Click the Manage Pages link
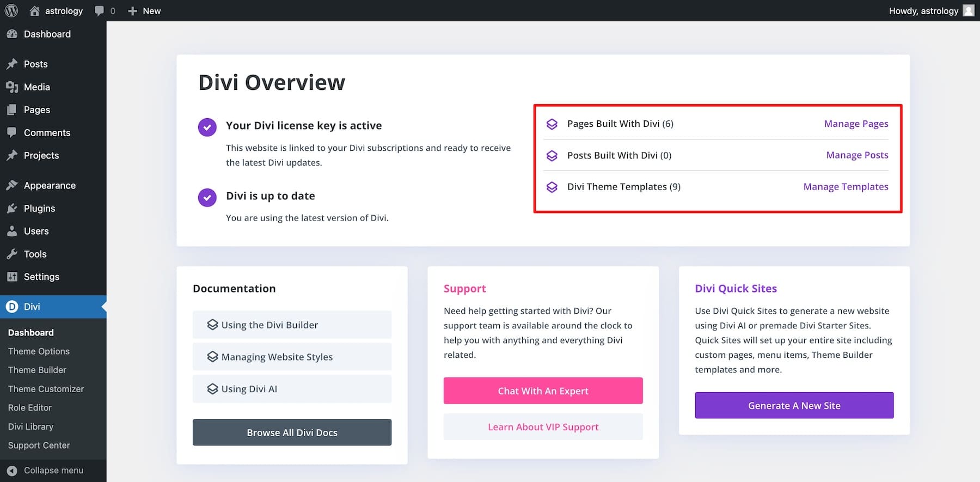The height and width of the screenshot is (482, 980). (856, 124)
